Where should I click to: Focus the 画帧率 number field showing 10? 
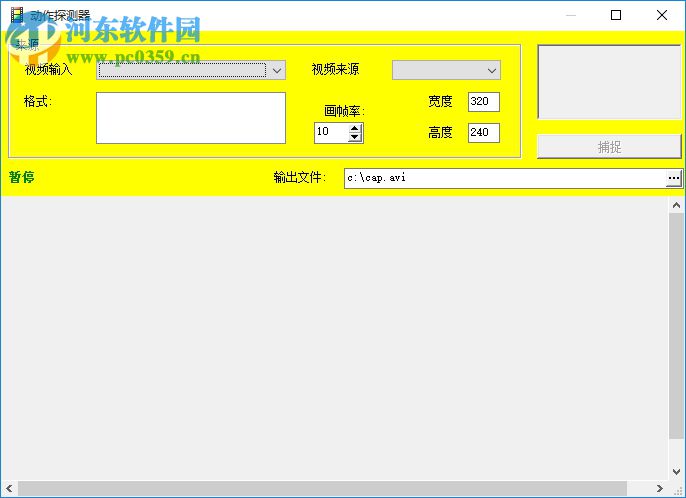(x=332, y=133)
